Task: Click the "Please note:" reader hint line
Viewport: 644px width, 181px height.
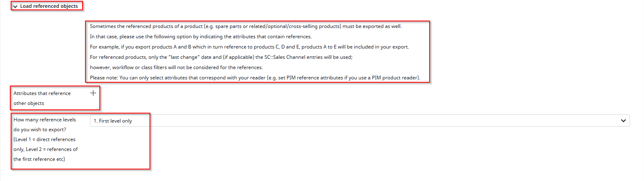Action: [255, 78]
